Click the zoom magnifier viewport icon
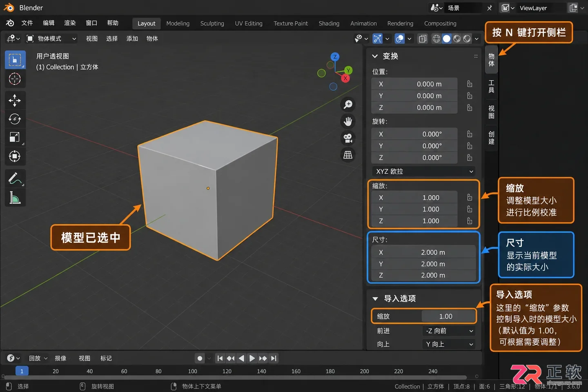The height and width of the screenshot is (392, 588). [x=348, y=105]
